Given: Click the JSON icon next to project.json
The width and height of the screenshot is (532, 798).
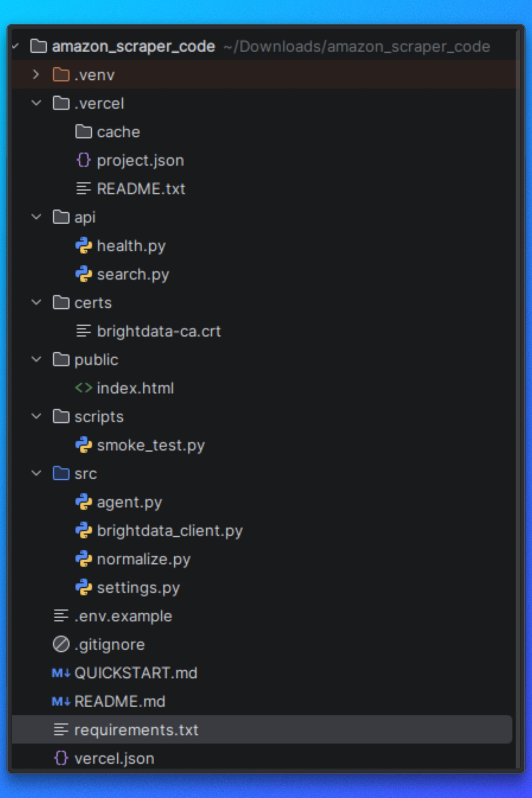Looking at the screenshot, I should pyautogui.click(x=84, y=160).
